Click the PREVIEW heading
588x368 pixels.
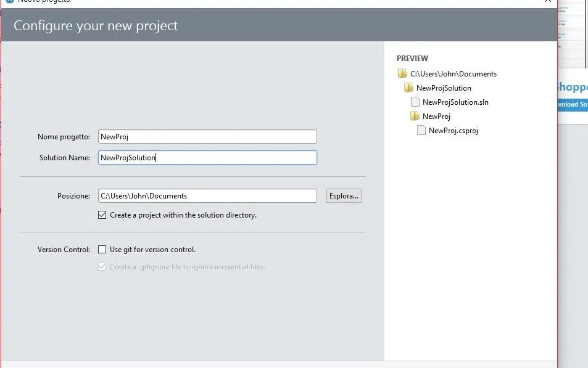pyautogui.click(x=412, y=58)
